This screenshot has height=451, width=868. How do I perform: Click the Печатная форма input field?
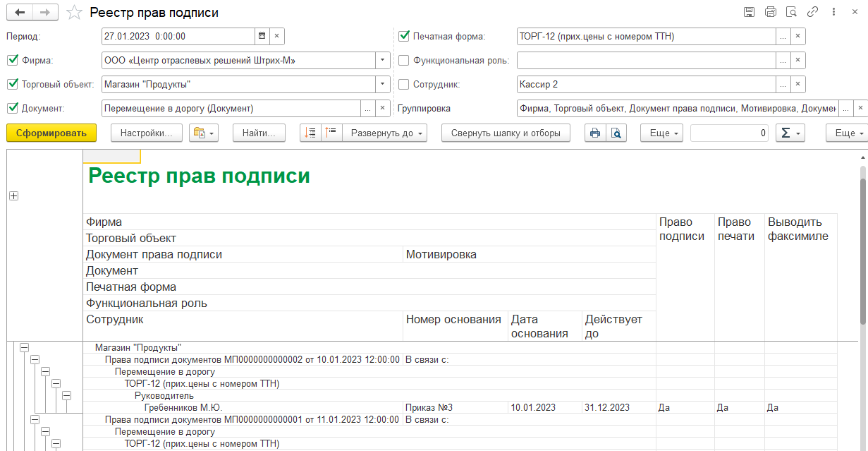tap(645, 37)
